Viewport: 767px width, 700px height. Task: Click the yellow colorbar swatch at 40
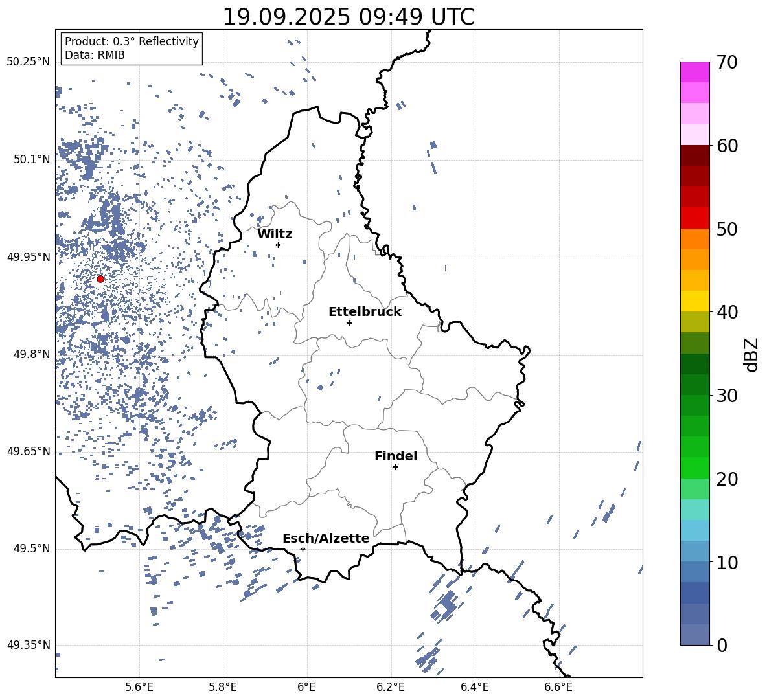(694, 301)
